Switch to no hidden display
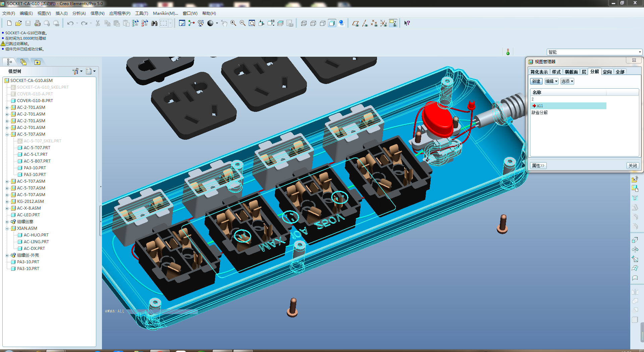Image resolution: width=644 pixels, height=352 pixels. [x=323, y=23]
